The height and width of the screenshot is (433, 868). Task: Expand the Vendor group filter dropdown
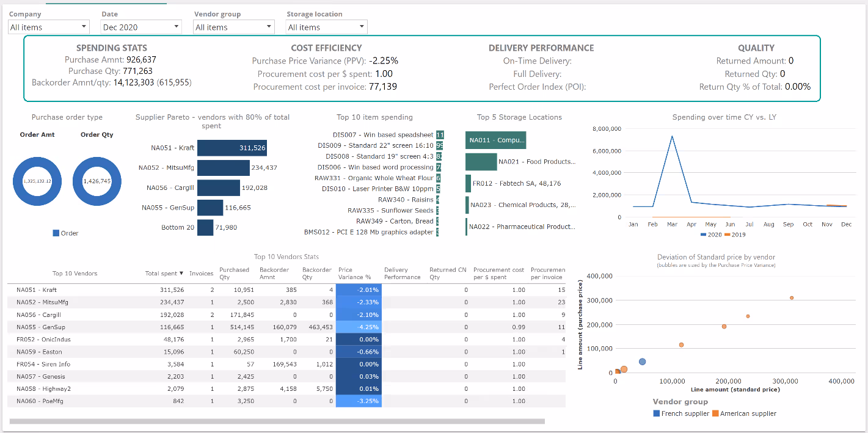tap(234, 27)
